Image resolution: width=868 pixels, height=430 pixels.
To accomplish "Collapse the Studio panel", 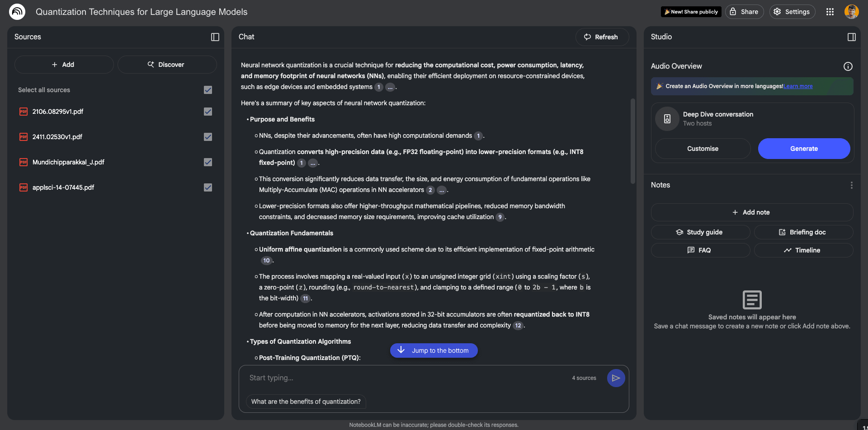I will click(x=852, y=37).
